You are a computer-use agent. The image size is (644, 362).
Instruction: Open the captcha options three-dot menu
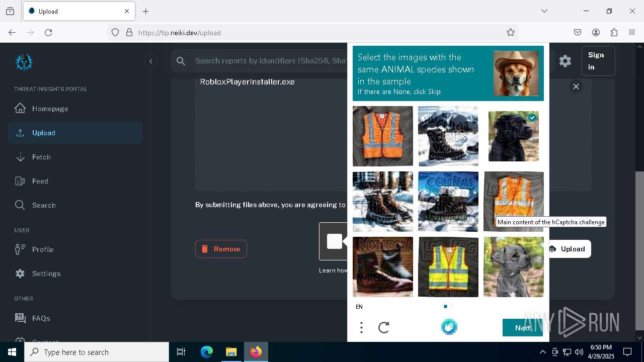(361, 328)
